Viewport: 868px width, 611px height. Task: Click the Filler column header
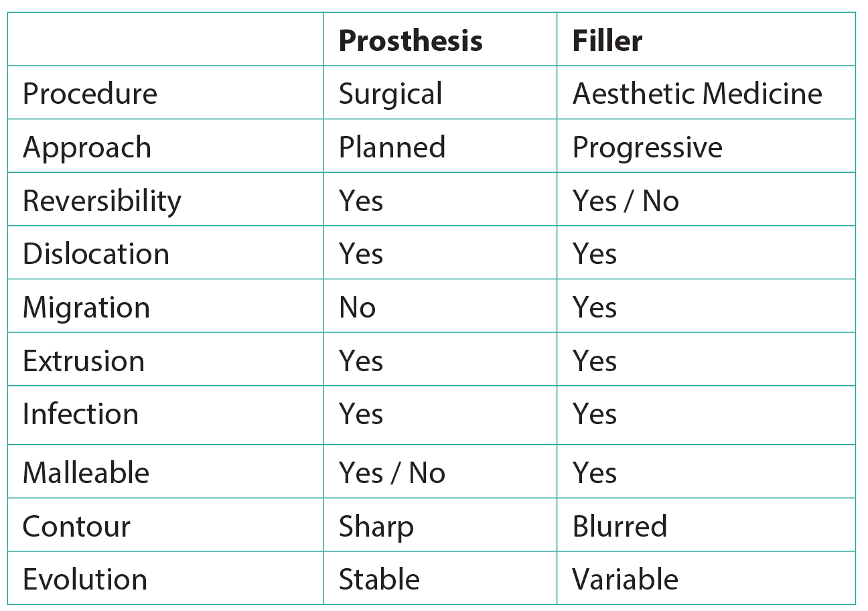pos(607,41)
